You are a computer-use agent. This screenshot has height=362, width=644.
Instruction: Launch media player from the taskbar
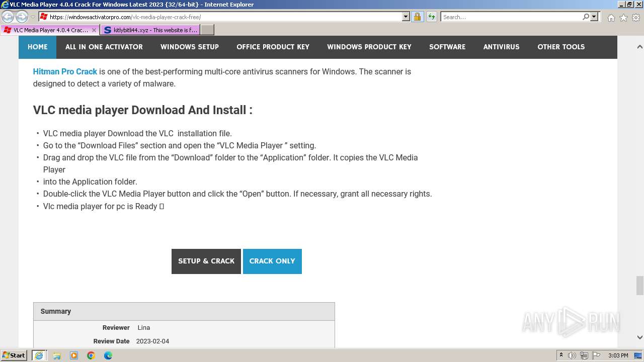tap(74, 355)
